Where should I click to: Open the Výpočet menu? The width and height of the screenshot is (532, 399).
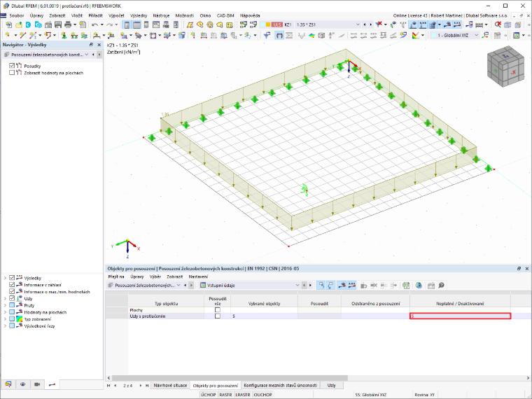click(x=116, y=15)
